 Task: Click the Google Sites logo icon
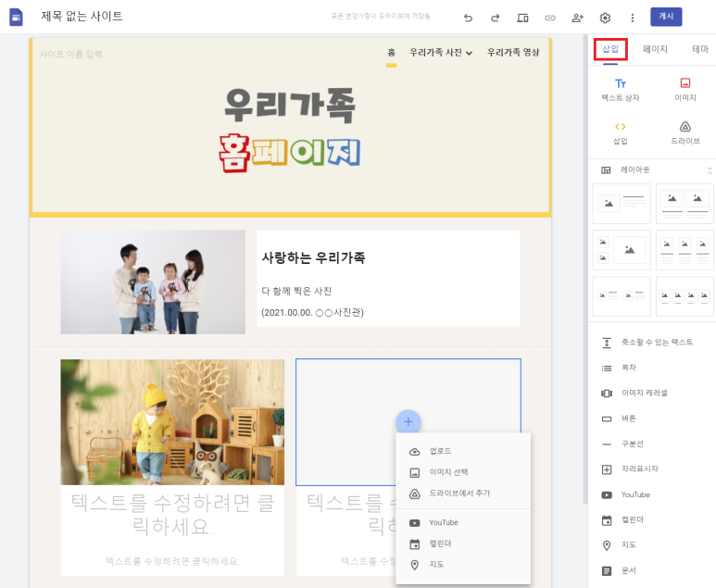point(16,18)
